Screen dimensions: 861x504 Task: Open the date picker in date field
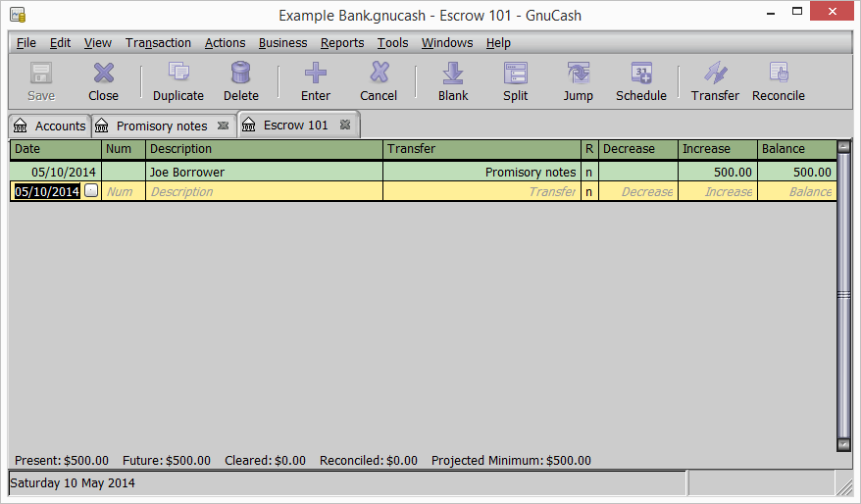91,192
